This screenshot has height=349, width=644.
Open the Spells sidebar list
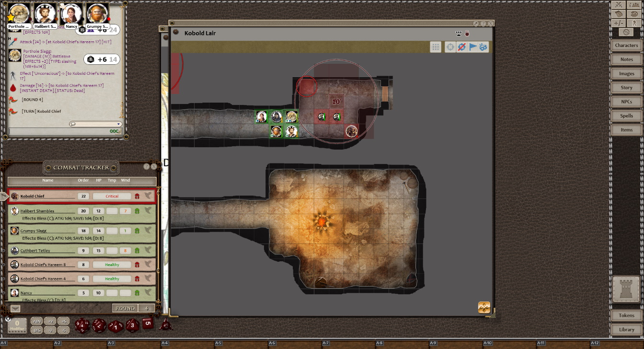tap(626, 116)
